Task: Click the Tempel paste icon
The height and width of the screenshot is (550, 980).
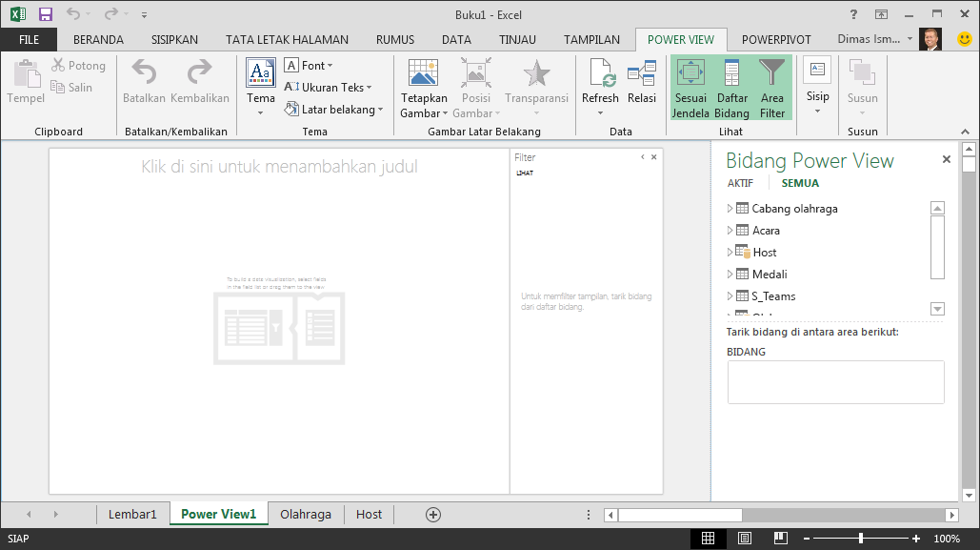Action: pyautogui.click(x=27, y=73)
